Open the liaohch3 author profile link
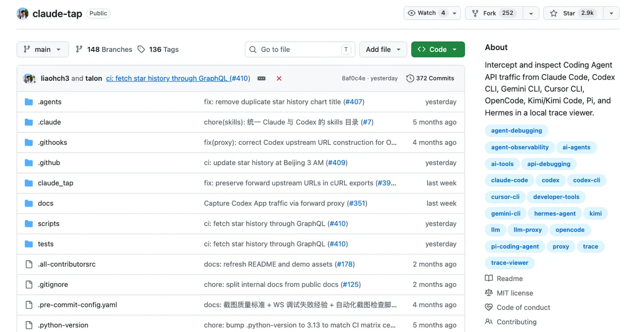Viewport: 644px width, 332px height. (x=55, y=78)
